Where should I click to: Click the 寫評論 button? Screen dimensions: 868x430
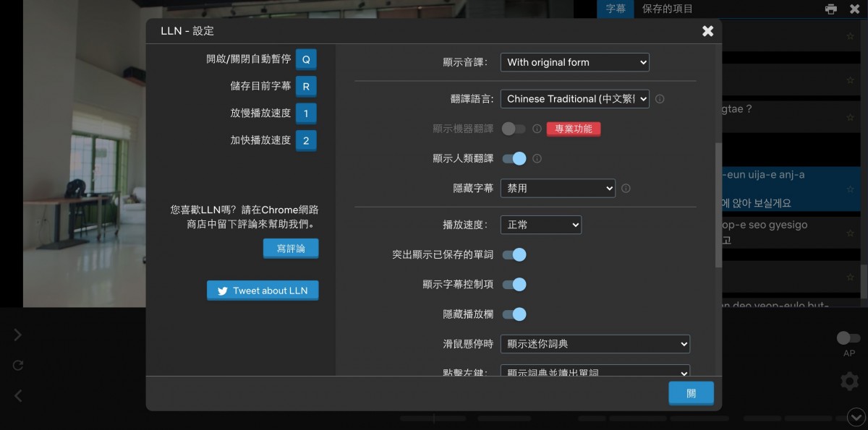pyautogui.click(x=291, y=249)
